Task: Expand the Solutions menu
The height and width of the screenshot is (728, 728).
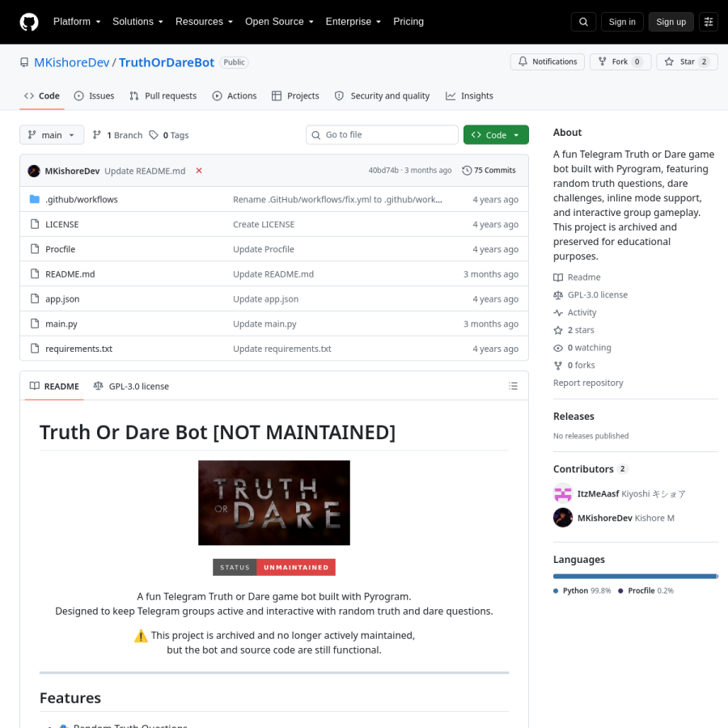Action: coord(138,21)
